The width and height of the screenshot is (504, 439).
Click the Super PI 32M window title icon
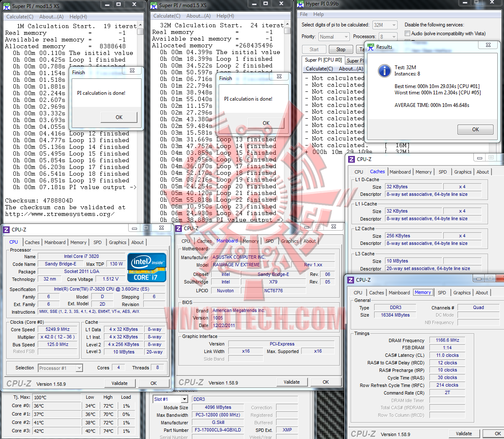click(154, 5)
